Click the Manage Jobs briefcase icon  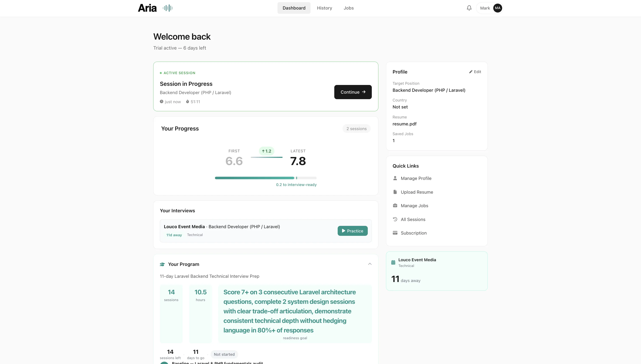[x=395, y=206]
